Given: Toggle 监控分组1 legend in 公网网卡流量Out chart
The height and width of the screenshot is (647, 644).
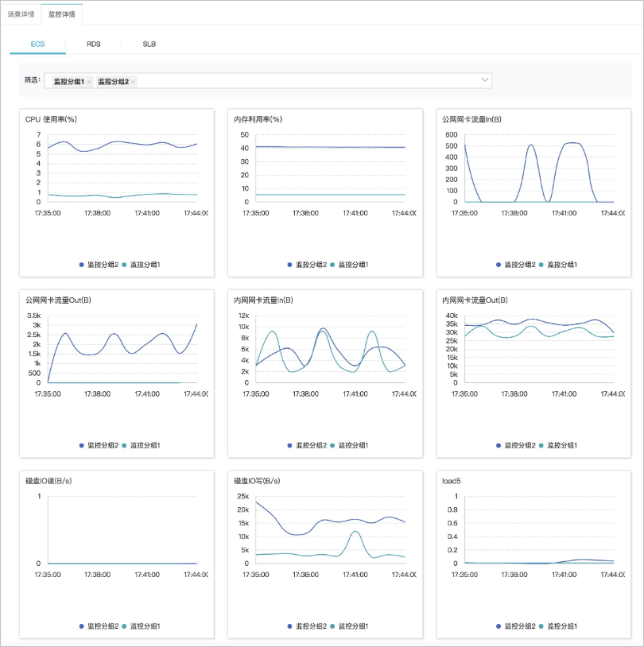Looking at the screenshot, I should (x=142, y=445).
